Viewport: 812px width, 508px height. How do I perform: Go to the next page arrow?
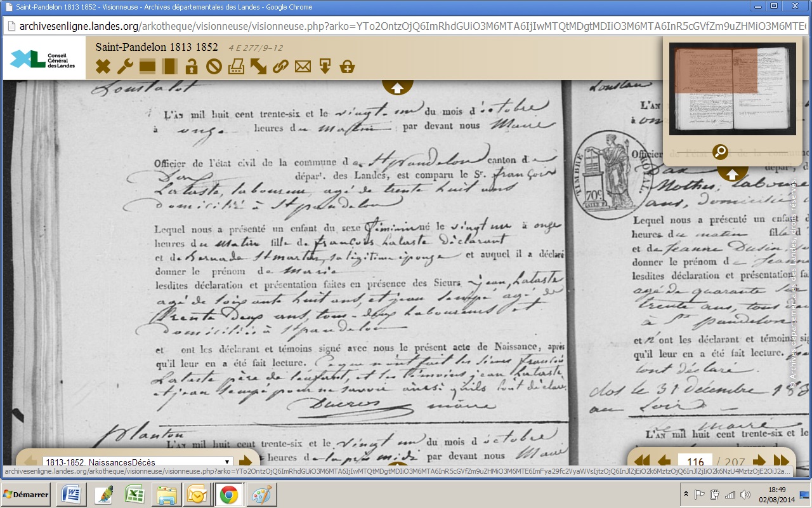[x=759, y=461]
